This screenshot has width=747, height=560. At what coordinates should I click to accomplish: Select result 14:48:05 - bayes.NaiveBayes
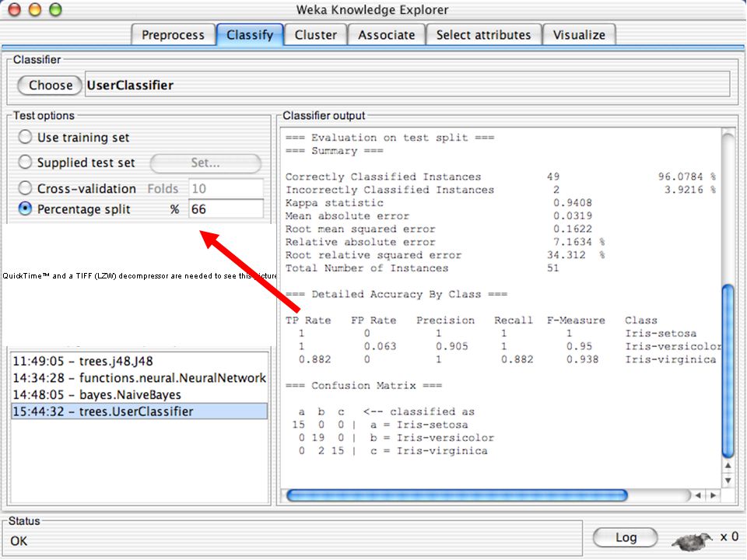coord(139,395)
